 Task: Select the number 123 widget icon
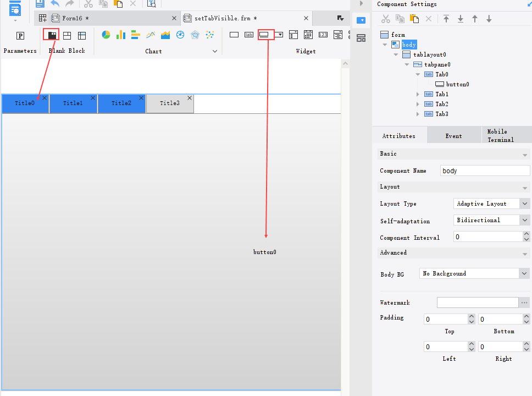323,35
